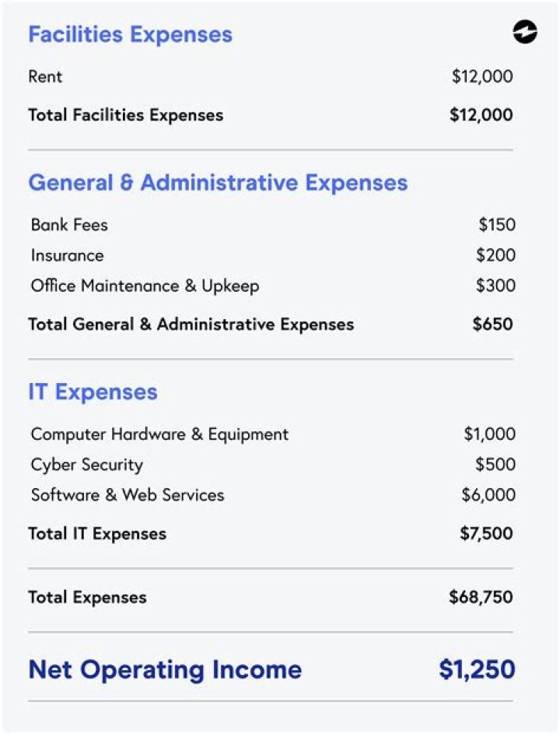The height and width of the screenshot is (734, 560).
Task: Select Total General & Administrative Expenses label
Action: 191,324
